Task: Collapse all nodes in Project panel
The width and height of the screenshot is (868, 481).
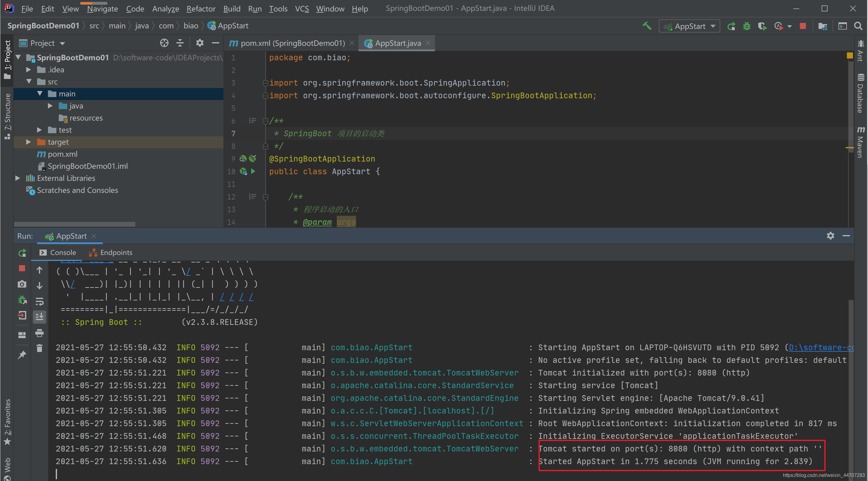Action: click(x=180, y=43)
